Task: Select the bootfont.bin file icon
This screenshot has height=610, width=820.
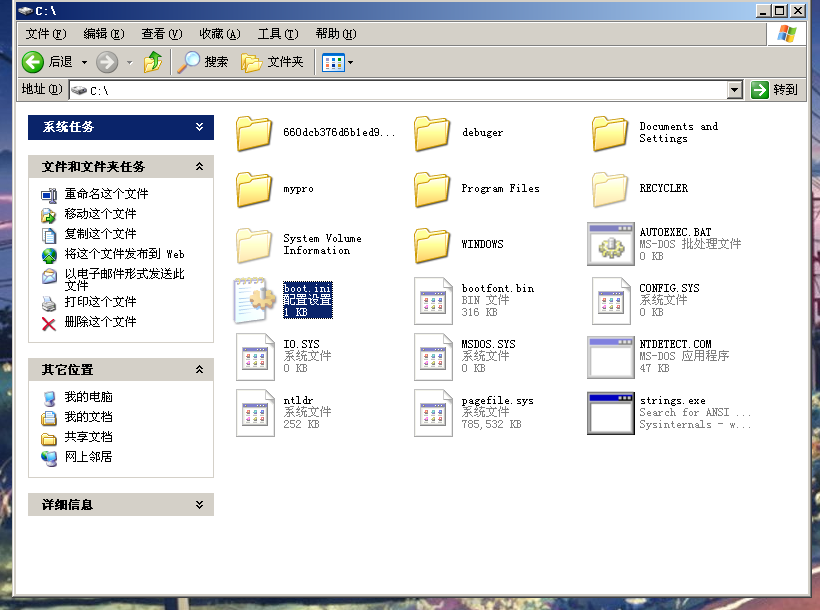Action: point(433,301)
